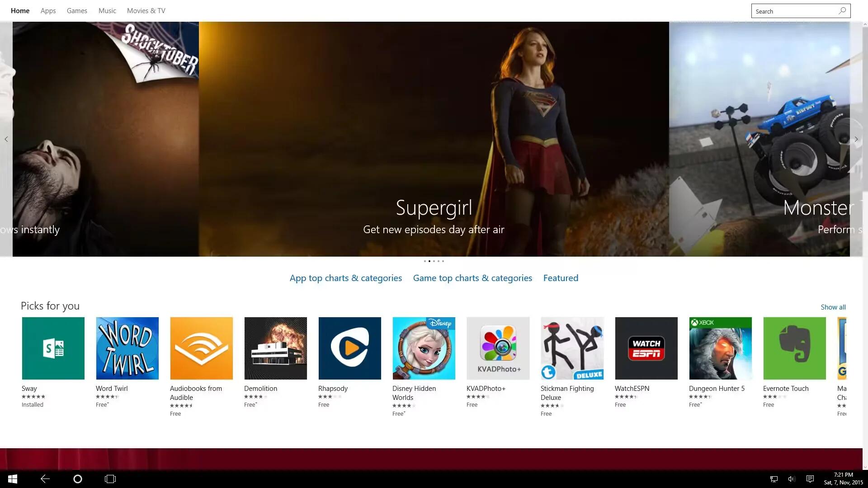This screenshot has width=868, height=488.
Task: Switch to the Movies & TV tab
Action: tap(146, 11)
